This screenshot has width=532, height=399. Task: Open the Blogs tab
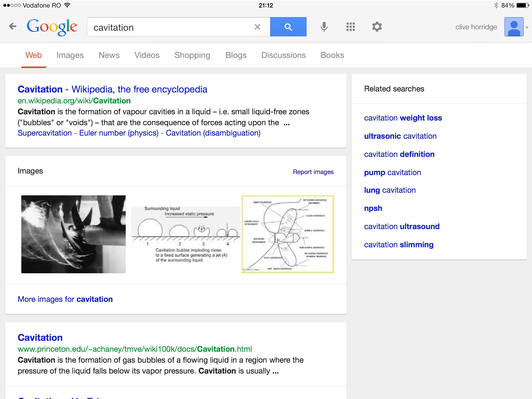pyautogui.click(x=236, y=55)
